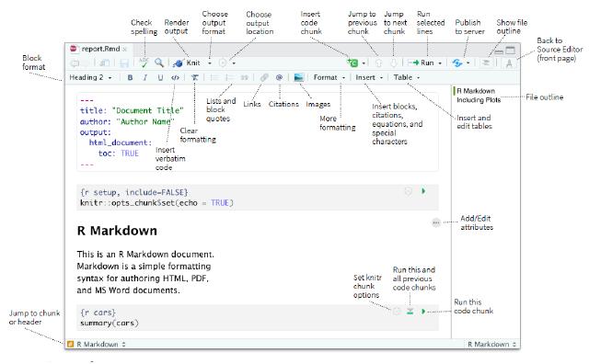Open knitr chunk options for cars chunk
Screen dimensions: 589x364
397,312
